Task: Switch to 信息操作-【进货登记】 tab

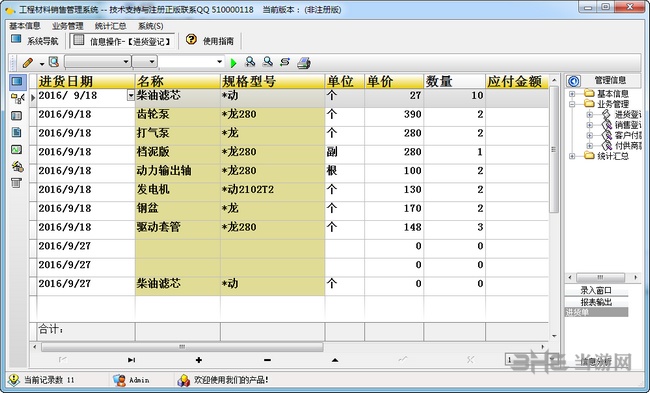Action: (x=122, y=41)
